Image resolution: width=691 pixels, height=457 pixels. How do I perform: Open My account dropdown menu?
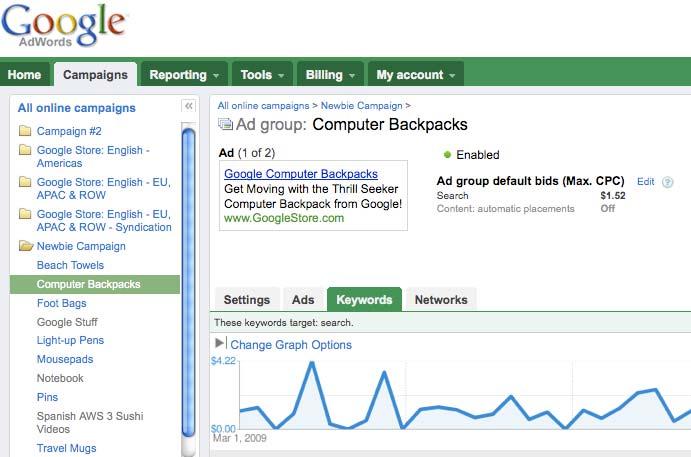pos(415,74)
